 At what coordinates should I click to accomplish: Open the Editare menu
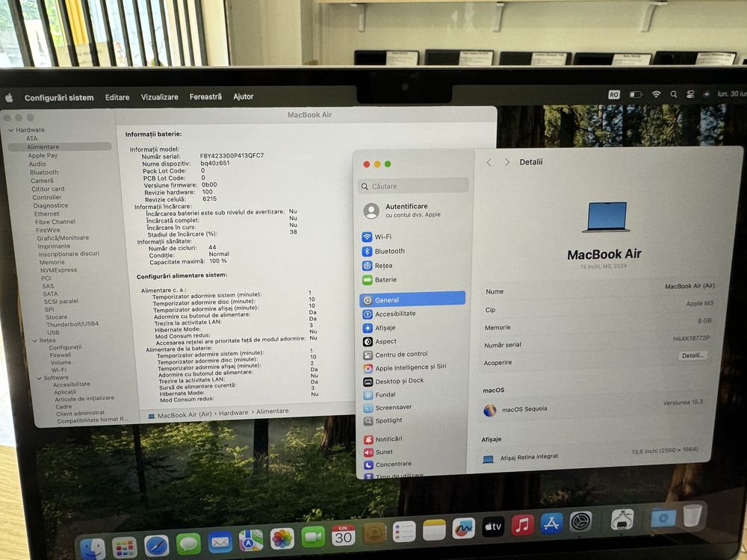click(117, 97)
